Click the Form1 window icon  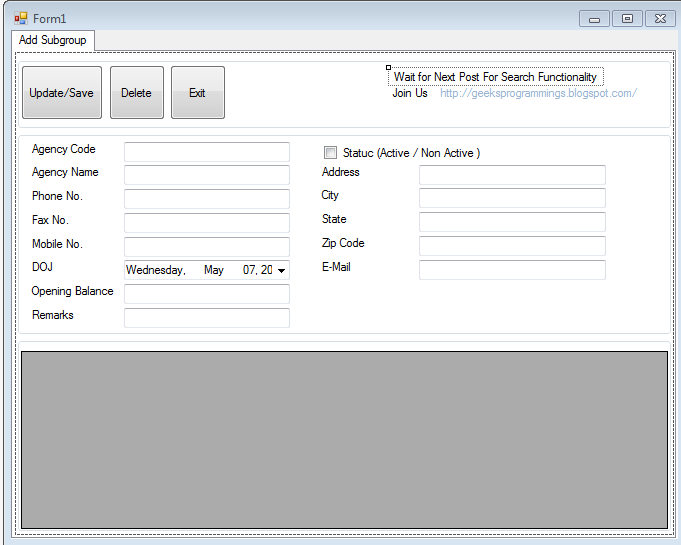[x=21, y=19]
